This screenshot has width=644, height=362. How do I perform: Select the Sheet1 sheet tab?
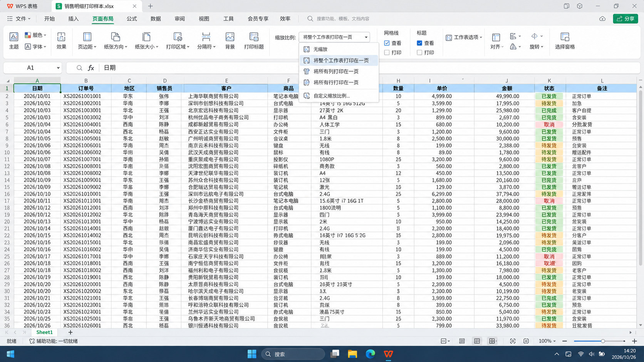[x=44, y=332]
